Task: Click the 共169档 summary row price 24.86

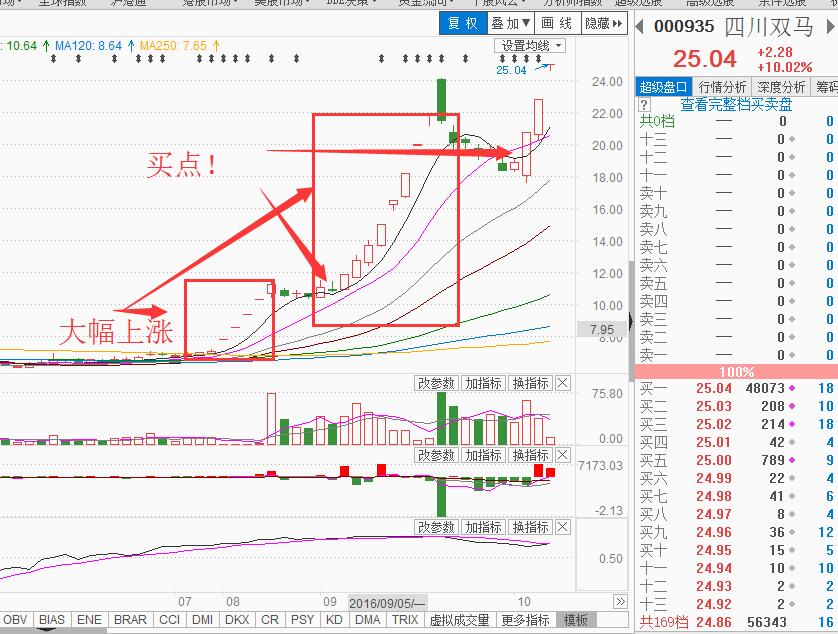Action: [x=713, y=622]
